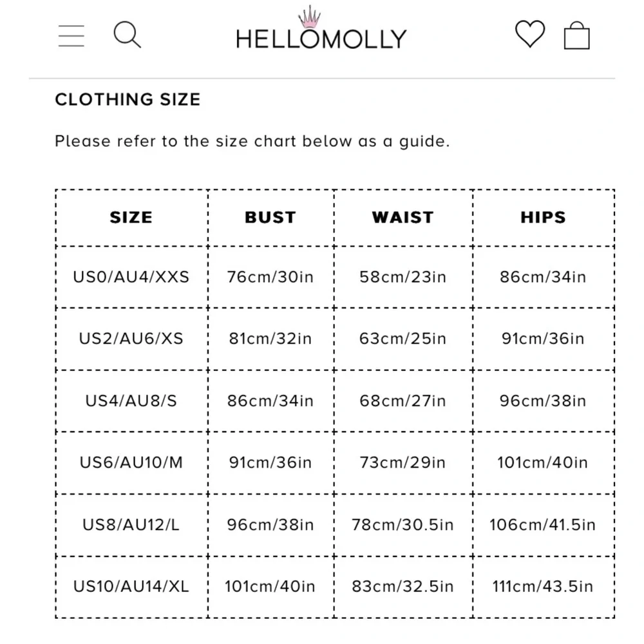Click the size chart guide sentence
Viewport: 644px width, 644px height.
coord(252,141)
